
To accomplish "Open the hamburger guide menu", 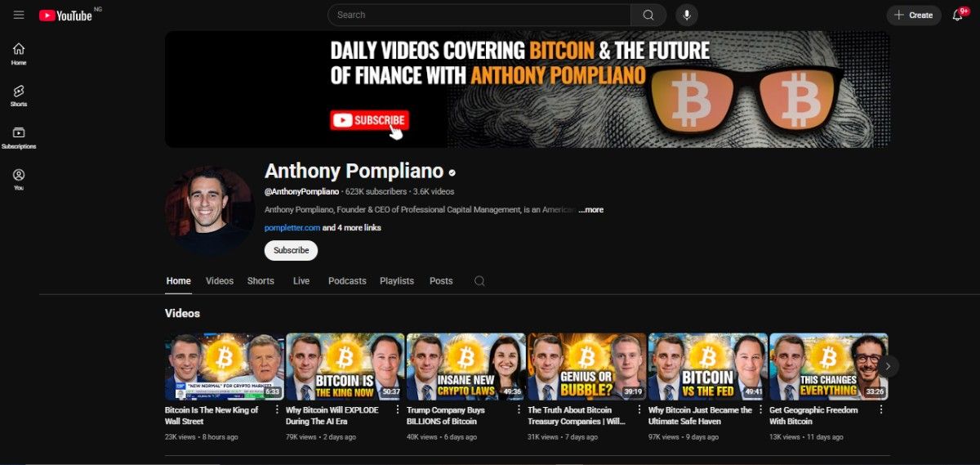I will pos(19,15).
